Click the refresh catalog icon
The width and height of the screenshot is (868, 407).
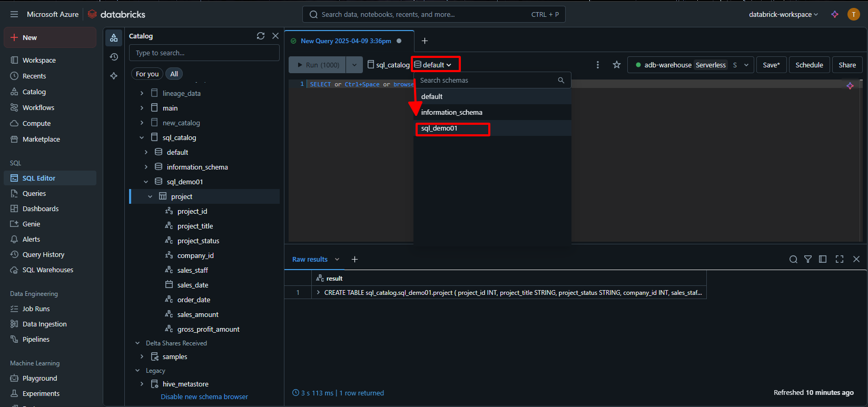(x=260, y=36)
